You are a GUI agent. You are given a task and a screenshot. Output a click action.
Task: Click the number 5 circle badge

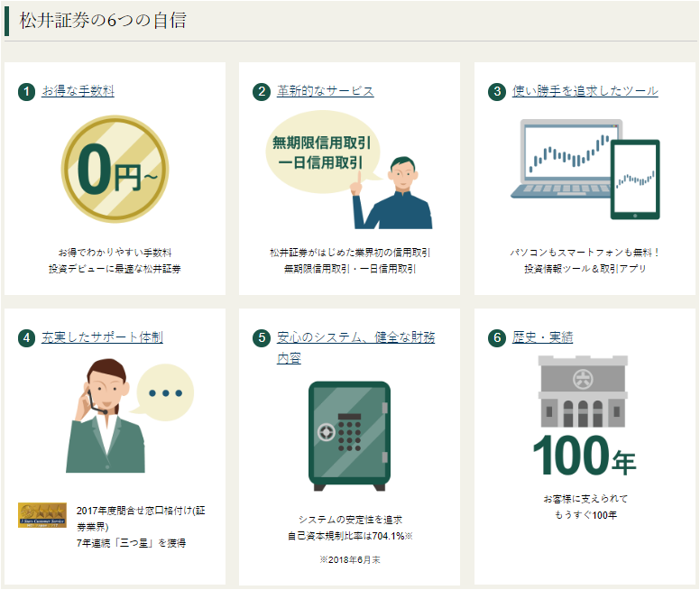(262, 338)
